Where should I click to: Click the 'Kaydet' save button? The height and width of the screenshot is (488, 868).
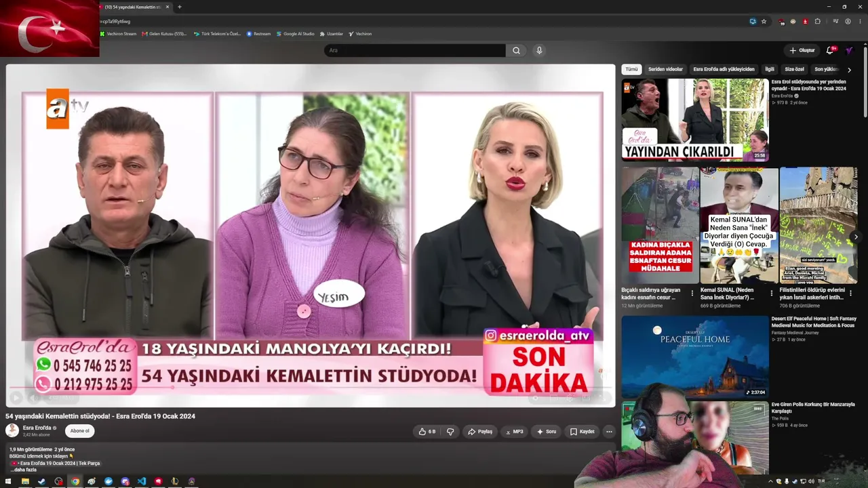click(583, 432)
